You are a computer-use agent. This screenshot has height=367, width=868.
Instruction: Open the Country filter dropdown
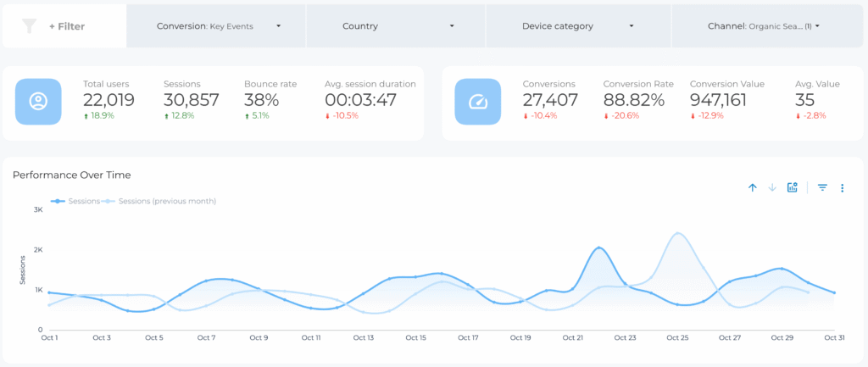coord(395,26)
